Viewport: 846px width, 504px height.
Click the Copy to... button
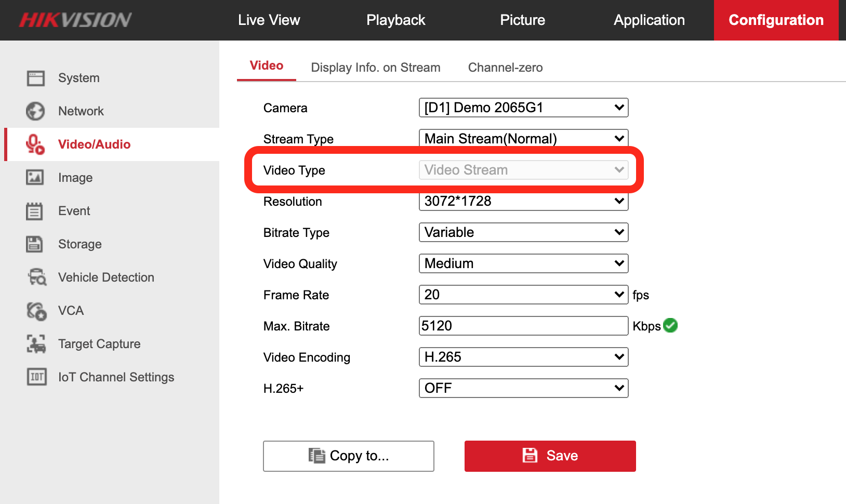tap(348, 456)
